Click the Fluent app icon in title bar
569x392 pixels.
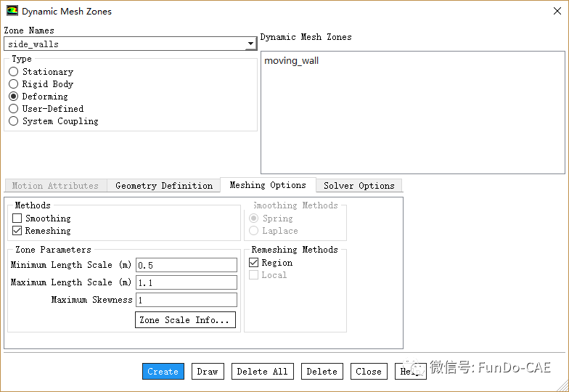pos(12,12)
